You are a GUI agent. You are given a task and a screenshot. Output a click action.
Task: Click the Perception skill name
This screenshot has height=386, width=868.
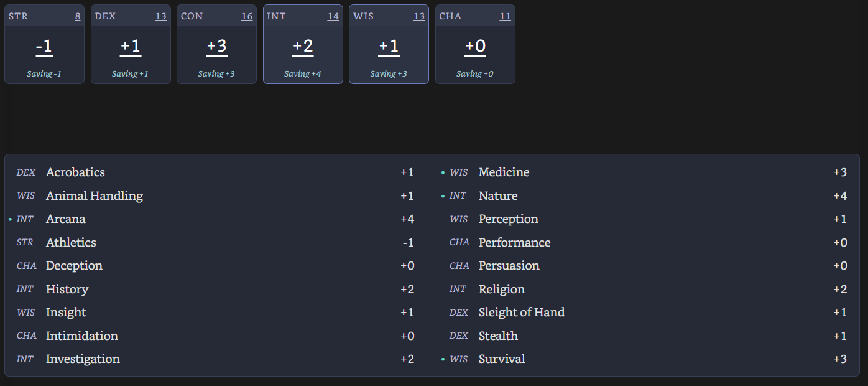pyautogui.click(x=508, y=219)
